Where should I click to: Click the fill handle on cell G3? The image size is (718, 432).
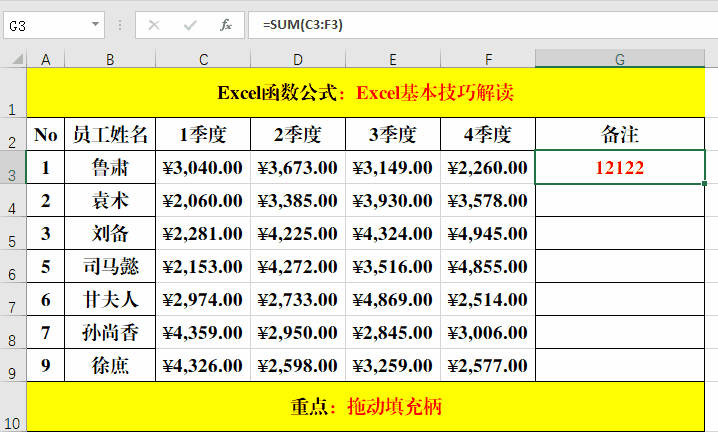coord(704,183)
